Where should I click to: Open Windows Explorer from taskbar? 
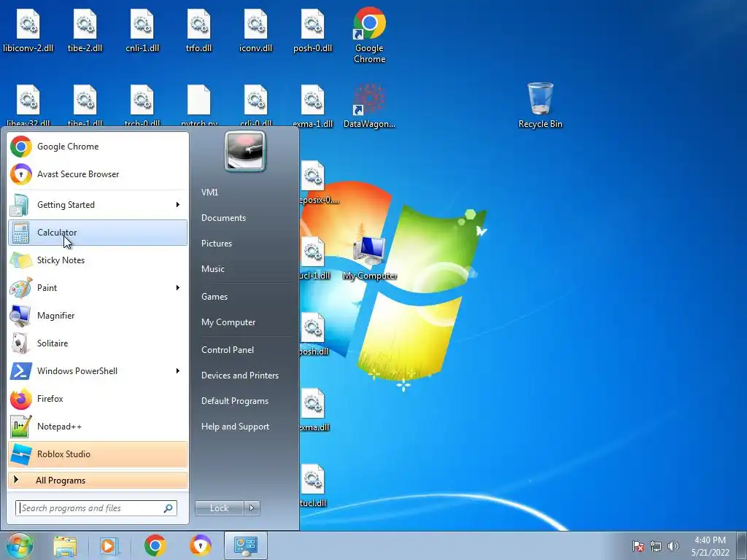(x=65, y=545)
